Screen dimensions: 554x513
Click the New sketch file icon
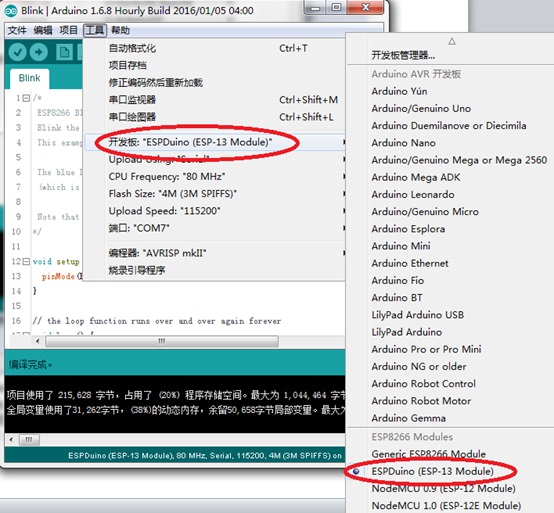[64, 52]
